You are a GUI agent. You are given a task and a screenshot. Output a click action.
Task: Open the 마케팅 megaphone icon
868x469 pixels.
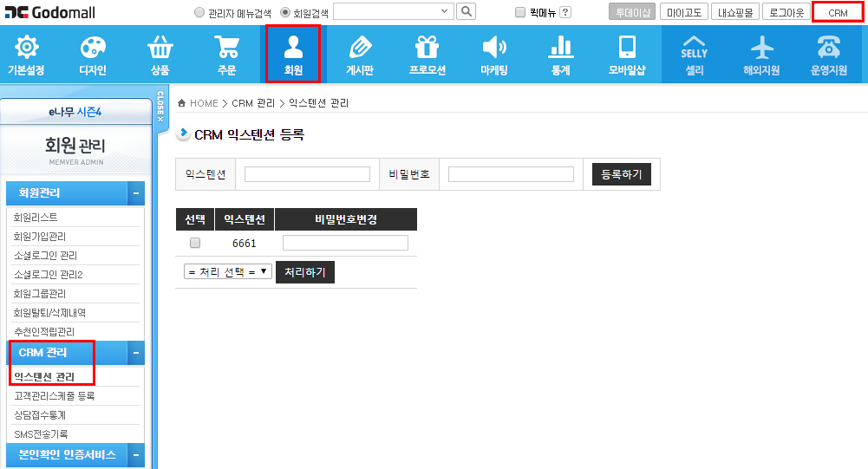pos(493,48)
